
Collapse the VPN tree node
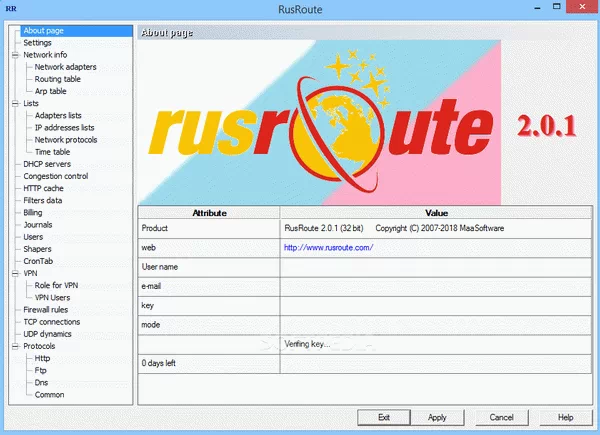15,274
